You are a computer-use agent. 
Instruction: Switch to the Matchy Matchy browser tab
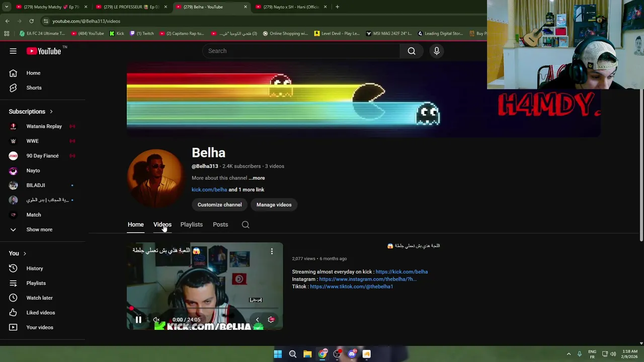[52, 7]
